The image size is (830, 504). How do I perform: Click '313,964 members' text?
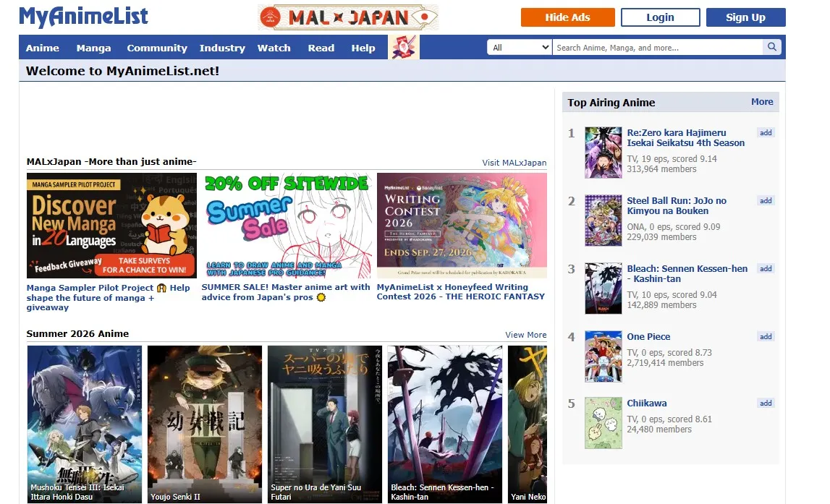tap(661, 169)
